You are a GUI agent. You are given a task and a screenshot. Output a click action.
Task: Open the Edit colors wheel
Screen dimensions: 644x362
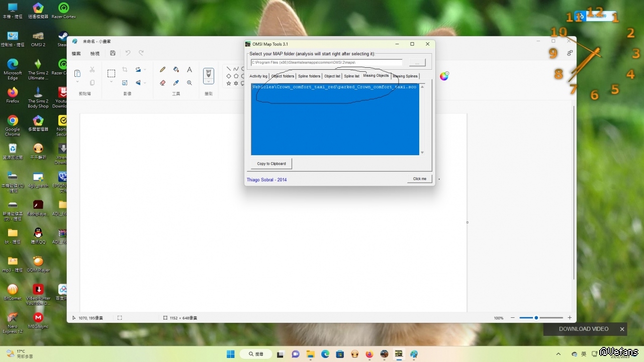pyautogui.click(x=444, y=76)
